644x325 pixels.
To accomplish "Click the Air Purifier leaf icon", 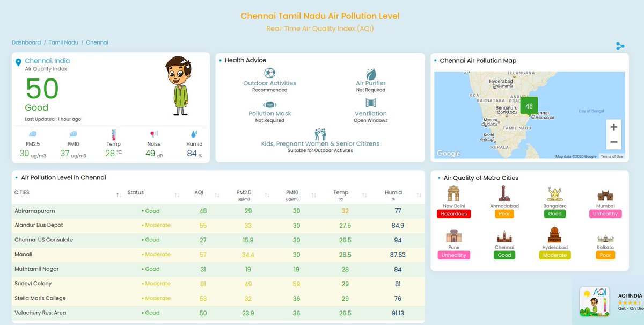I will coord(371,74).
